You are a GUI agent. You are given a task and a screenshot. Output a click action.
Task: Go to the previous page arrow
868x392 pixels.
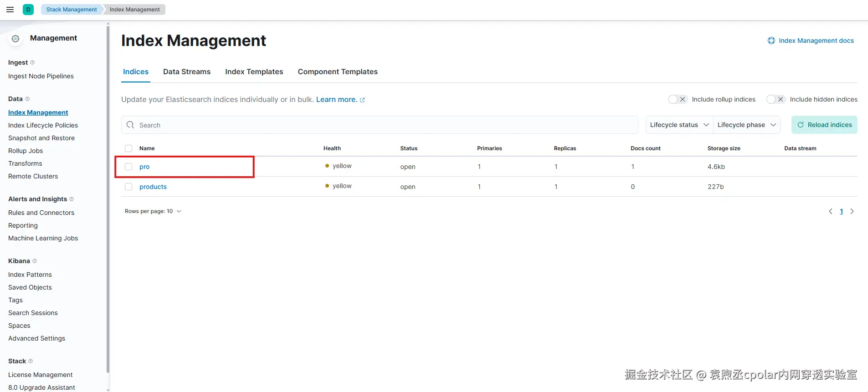point(830,211)
